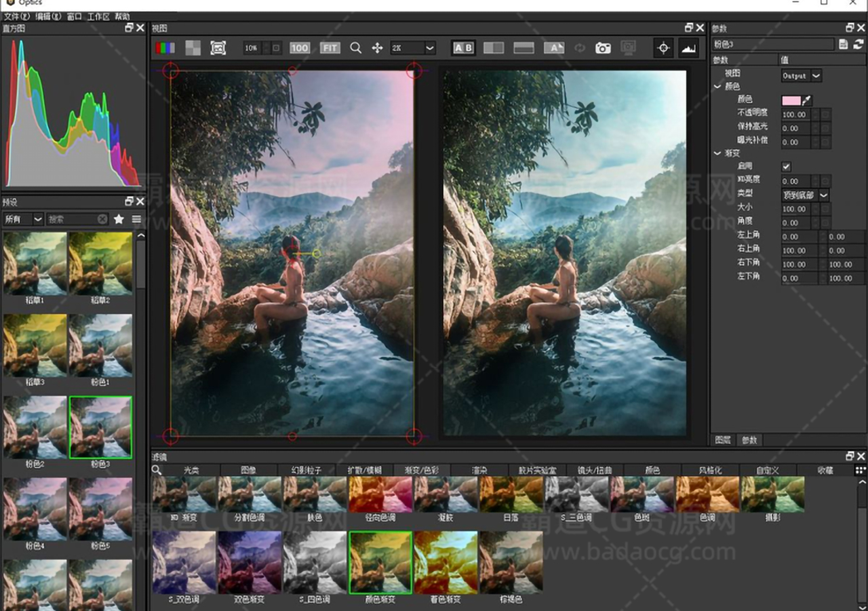This screenshot has width=868, height=611.
Task: Click the histogram display icon in toolbar
Action: (x=688, y=48)
